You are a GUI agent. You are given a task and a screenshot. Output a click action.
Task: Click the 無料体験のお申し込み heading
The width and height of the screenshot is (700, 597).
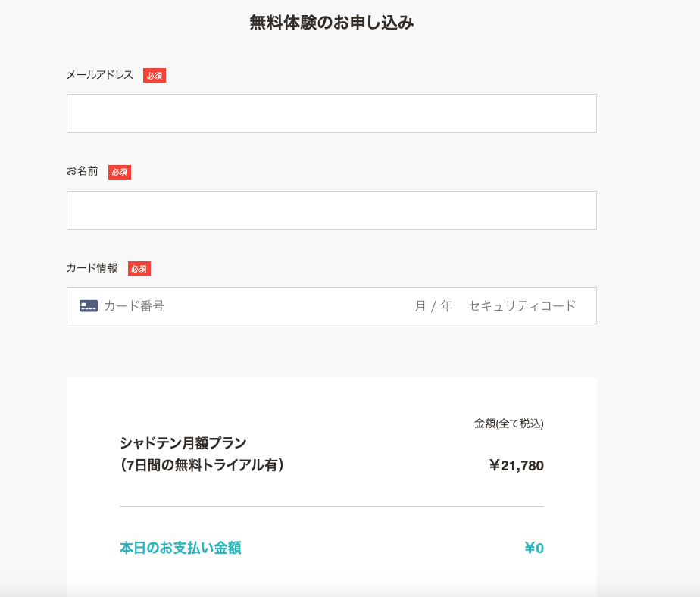(332, 23)
